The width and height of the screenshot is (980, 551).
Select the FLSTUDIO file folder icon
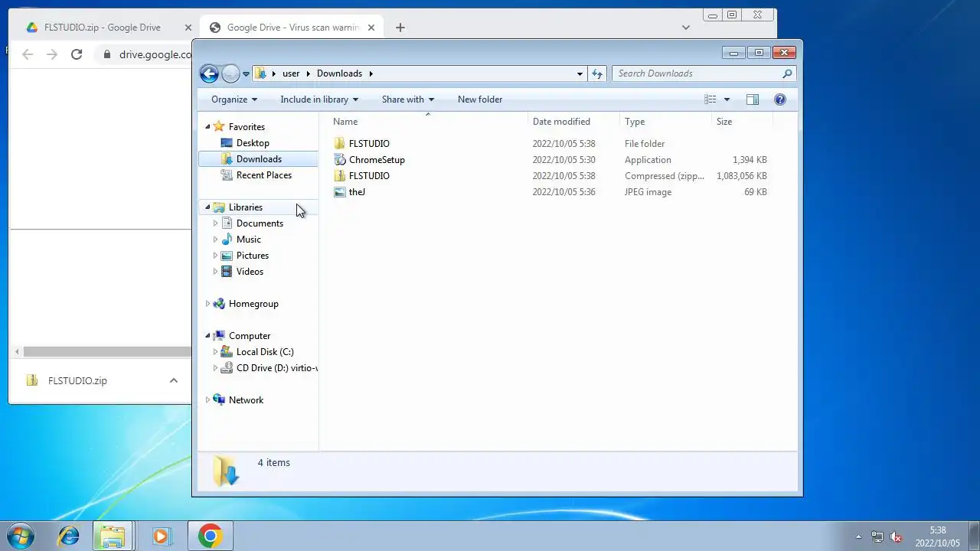click(x=340, y=144)
